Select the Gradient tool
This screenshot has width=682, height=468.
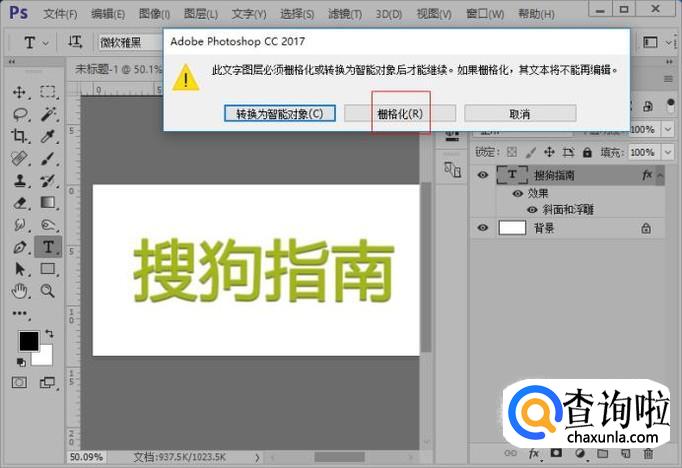click(x=47, y=203)
